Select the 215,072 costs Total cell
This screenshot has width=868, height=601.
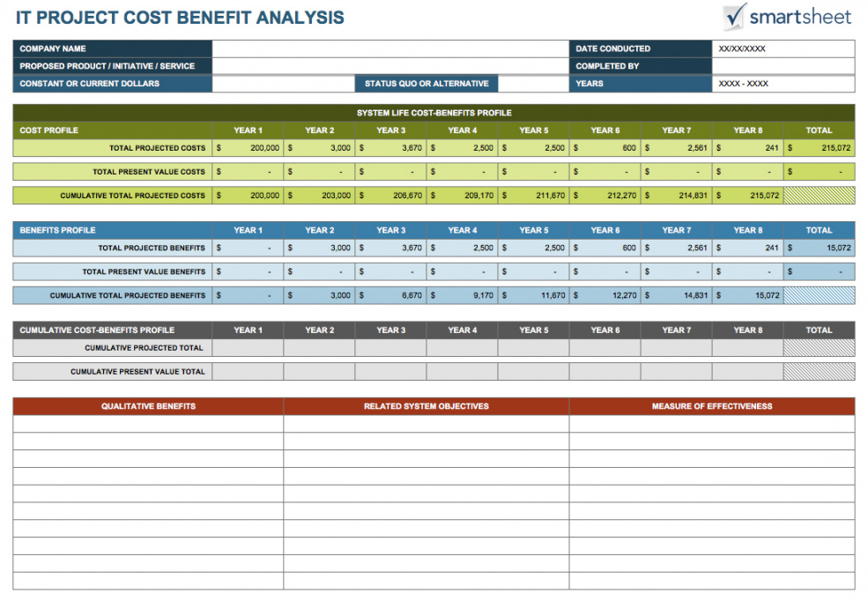(x=819, y=147)
